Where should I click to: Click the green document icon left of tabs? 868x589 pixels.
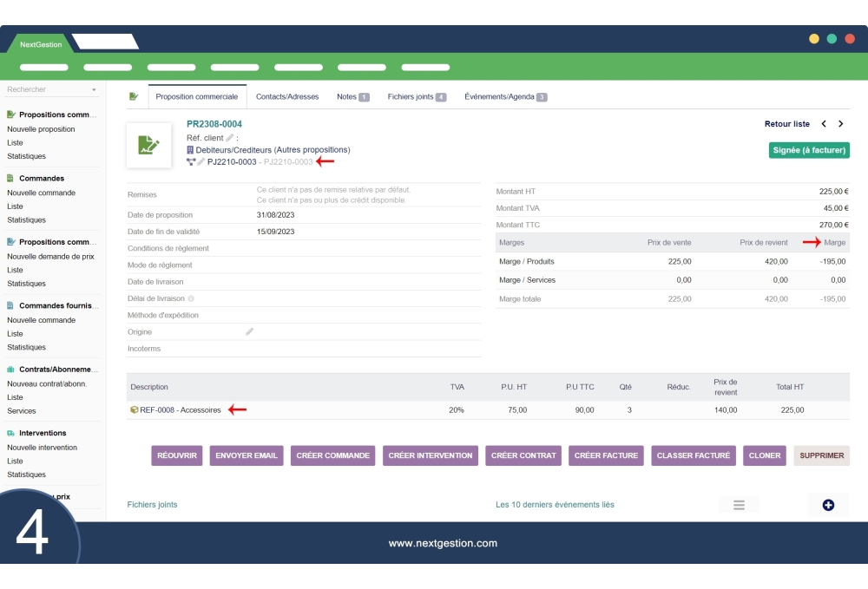pyautogui.click(x=132, y=97)
